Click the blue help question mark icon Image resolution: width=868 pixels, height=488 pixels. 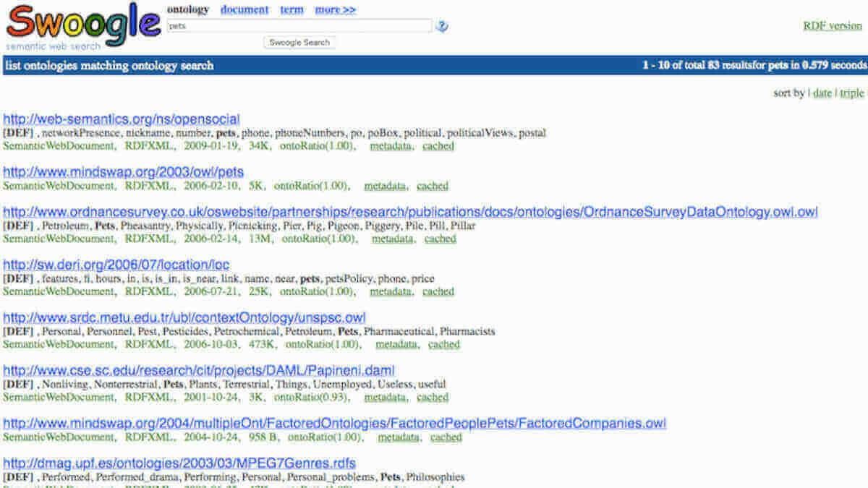pos(442,26)
